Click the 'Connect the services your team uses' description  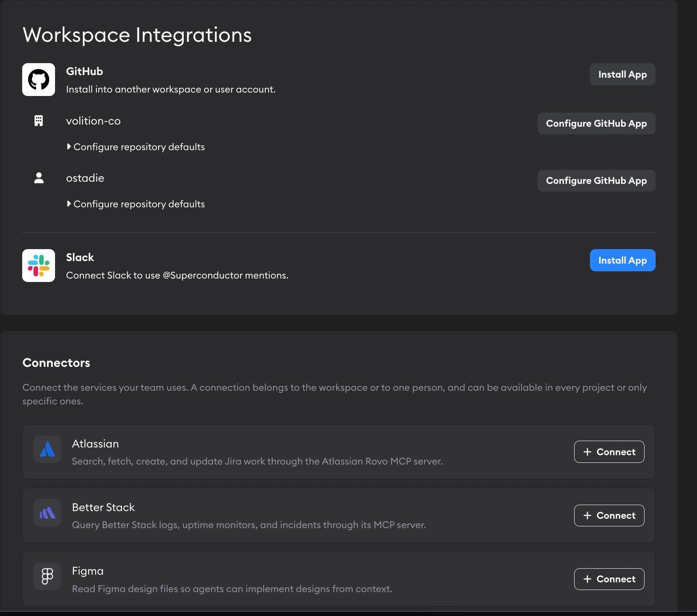[335, 394]
